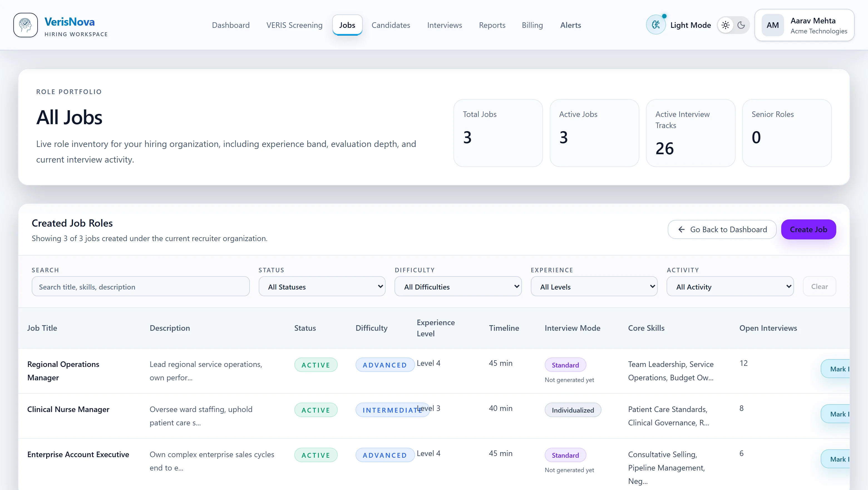Click the Open Interviews column header
This screenshot has width=868, height=490.
pyautogui.click(x=768, y=328)
